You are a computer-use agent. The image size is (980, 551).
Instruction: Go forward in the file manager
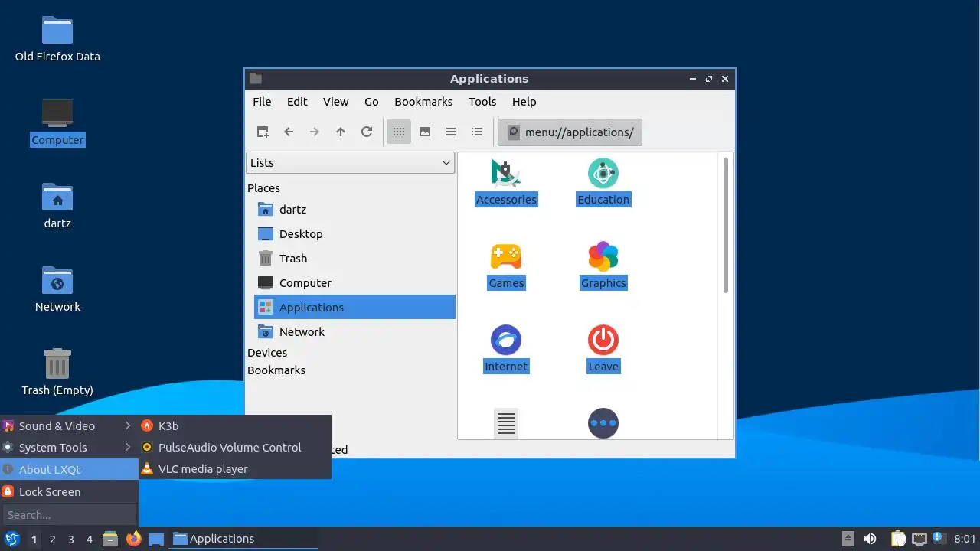(x=315, y=132)
